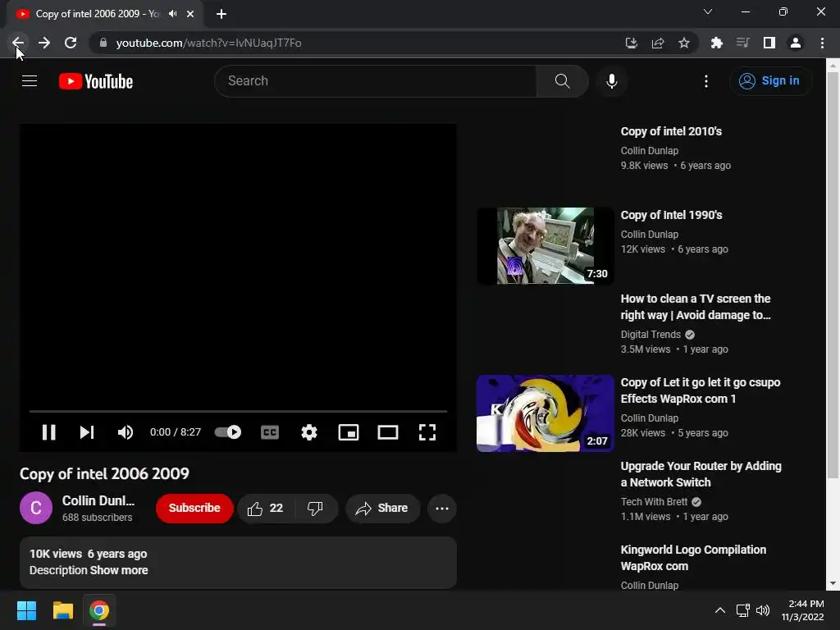Screen dimensions: 840x630
Task: Open the YouTube hamburger guide menu
Action: point(30,81)
